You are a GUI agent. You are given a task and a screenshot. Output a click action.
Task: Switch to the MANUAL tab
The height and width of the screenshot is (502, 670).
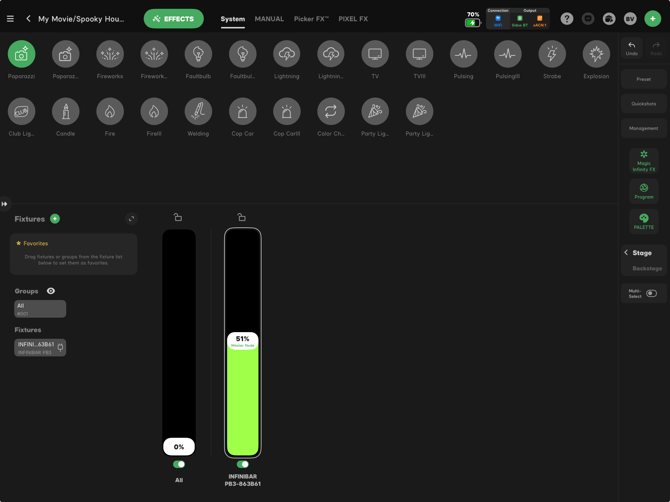pyautogui.click(x=269, y=19)
